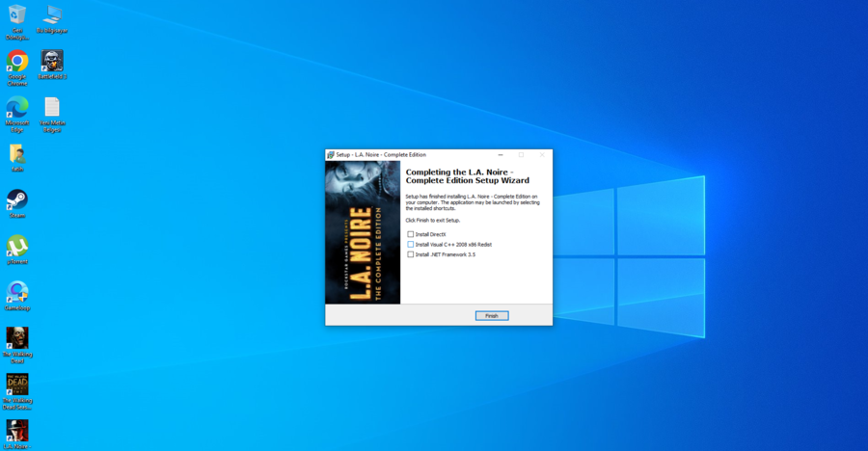Select the Battlefield 3 desktop shortcut
Viewport: 868px width, 451px height.
click(52, 65)
